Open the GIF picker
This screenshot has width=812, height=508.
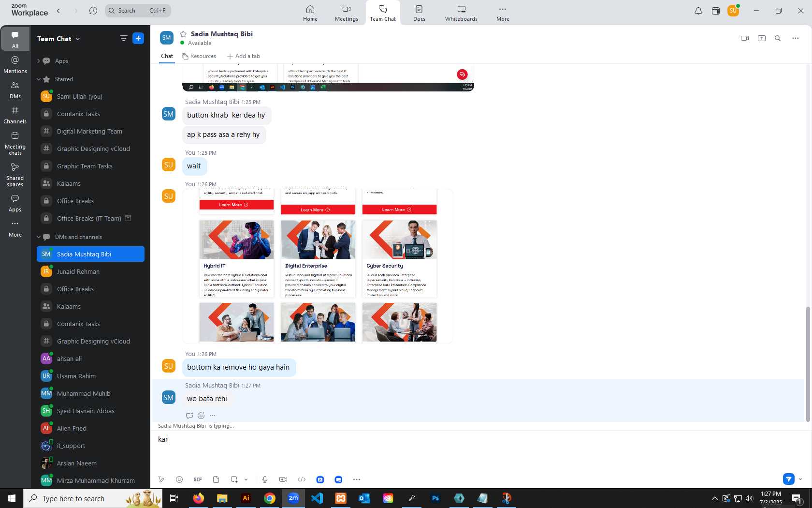coord(198,479)
